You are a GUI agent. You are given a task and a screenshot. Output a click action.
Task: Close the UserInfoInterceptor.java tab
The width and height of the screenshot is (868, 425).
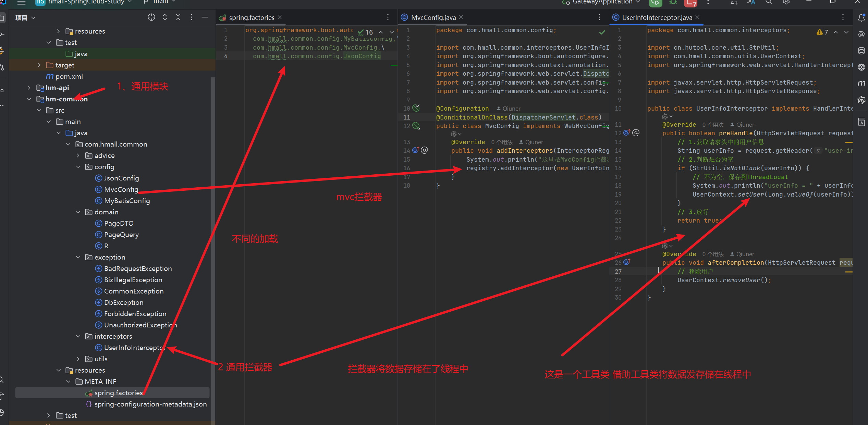coord(697,17)
